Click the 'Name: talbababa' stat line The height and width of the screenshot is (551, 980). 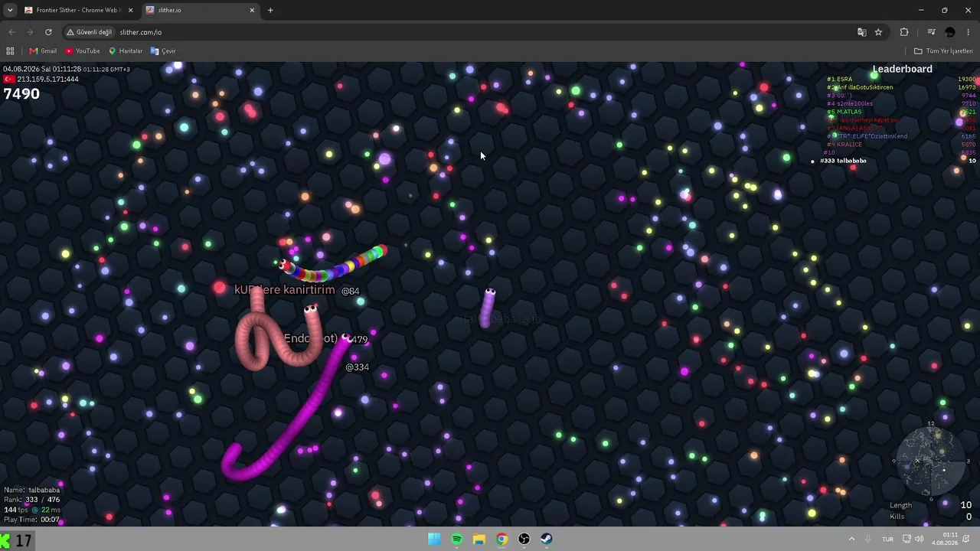31,490
